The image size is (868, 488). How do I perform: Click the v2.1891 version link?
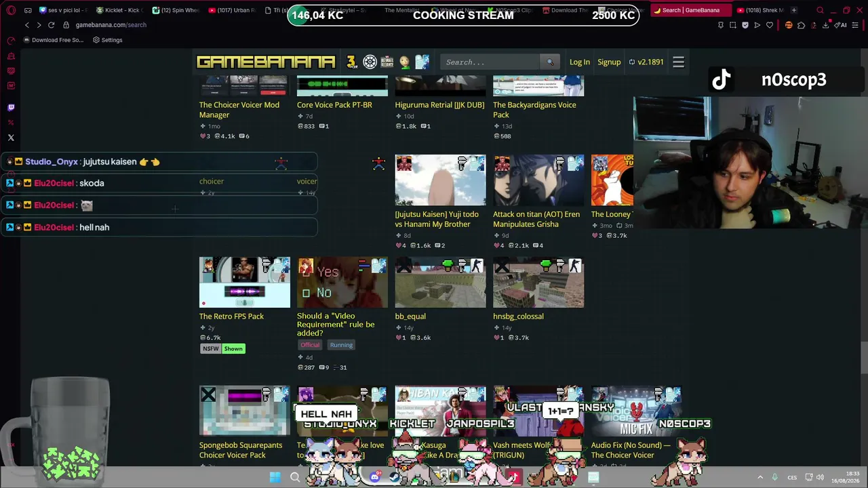click(x=646, y=62)
